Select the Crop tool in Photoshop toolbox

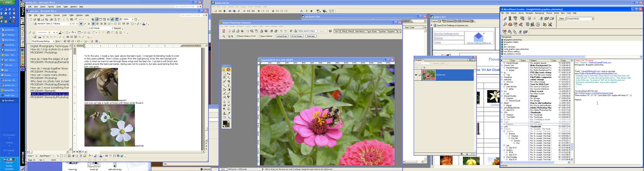(229, 81)
